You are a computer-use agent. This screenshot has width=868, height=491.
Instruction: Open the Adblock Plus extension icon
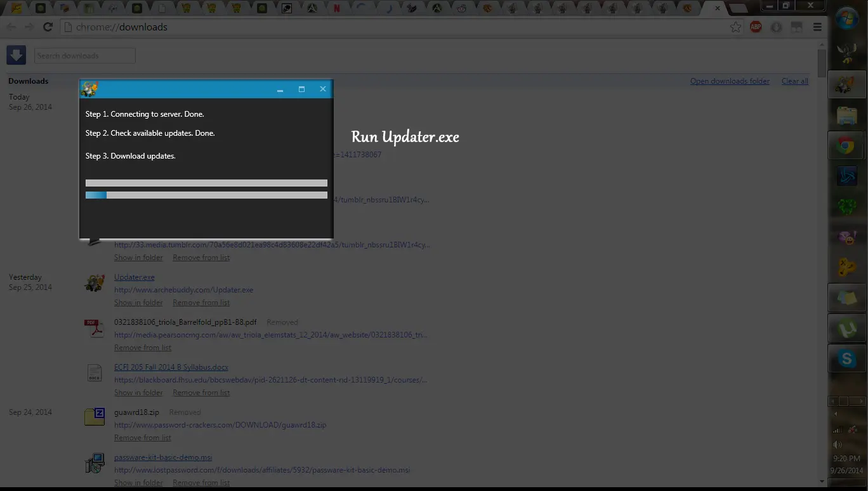click(x=756, y=27)
